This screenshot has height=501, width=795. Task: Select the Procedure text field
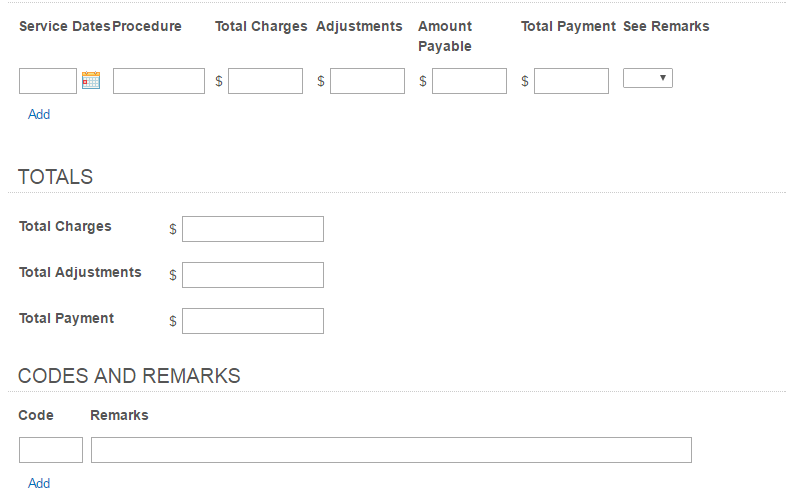tap(159, 81)
